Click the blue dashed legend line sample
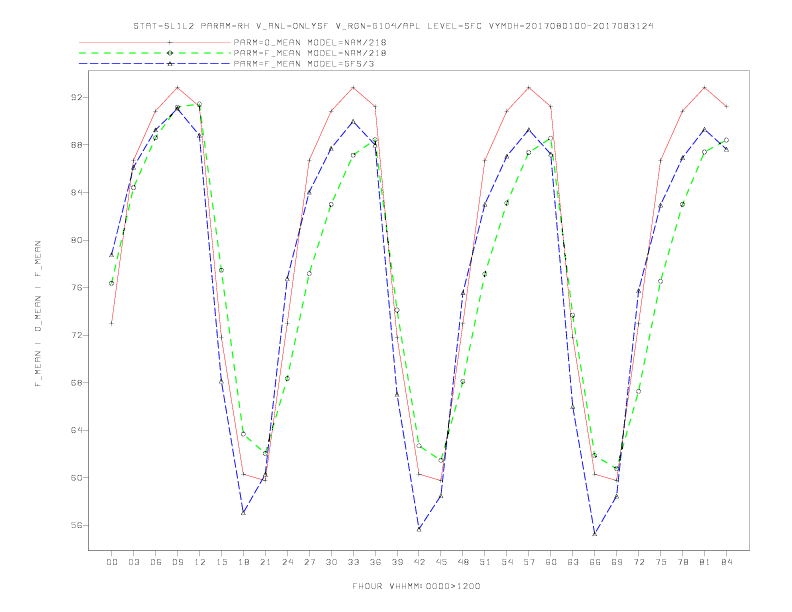Image resolution: width=792 pixels, height=612 pixels. tap(155, 64)
